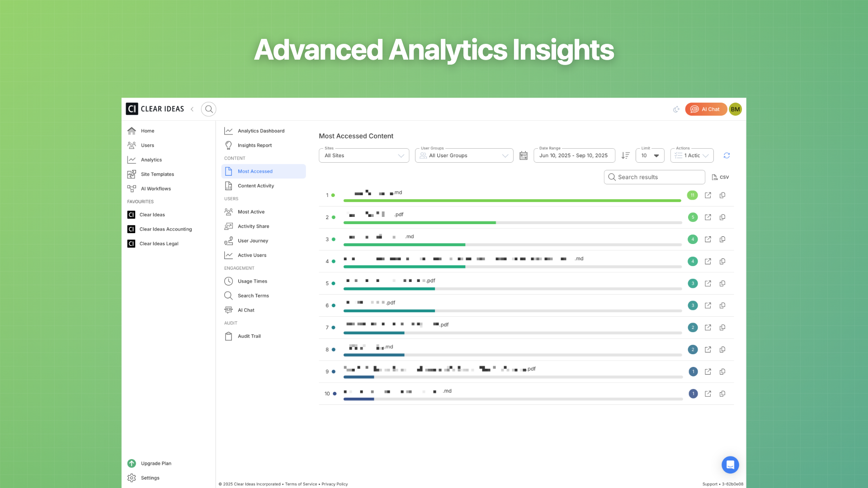
Task: Open the AI Chat button
Action: tap(706, 109)
